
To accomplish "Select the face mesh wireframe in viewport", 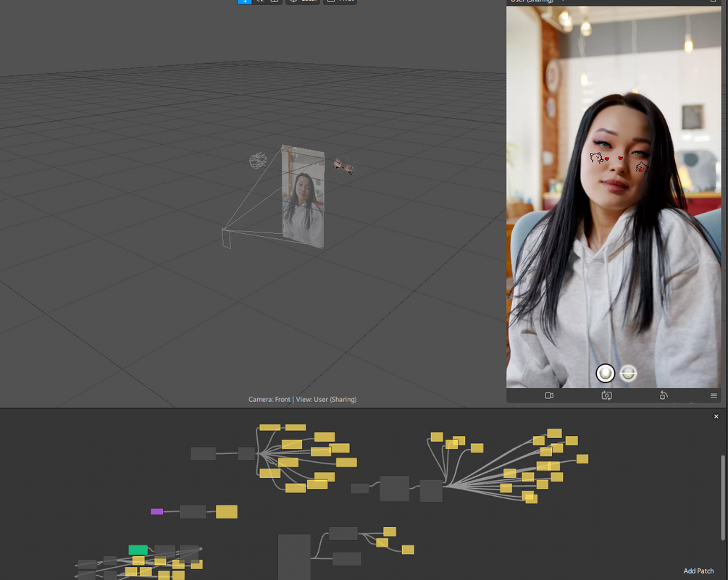I will 258,161.
